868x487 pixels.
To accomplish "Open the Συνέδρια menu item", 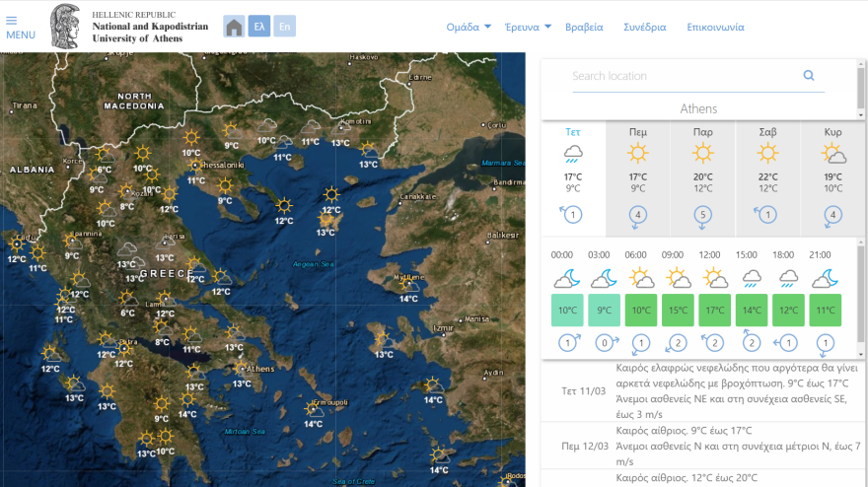I will tap(644, 27).
